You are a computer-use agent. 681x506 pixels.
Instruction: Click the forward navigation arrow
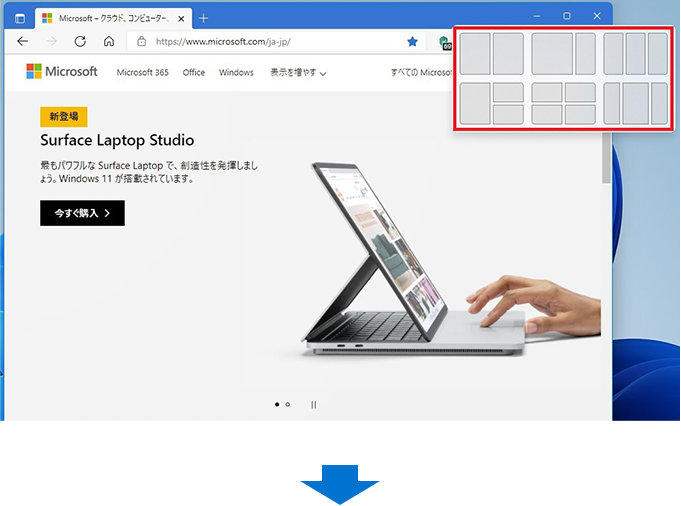[51, 42]
